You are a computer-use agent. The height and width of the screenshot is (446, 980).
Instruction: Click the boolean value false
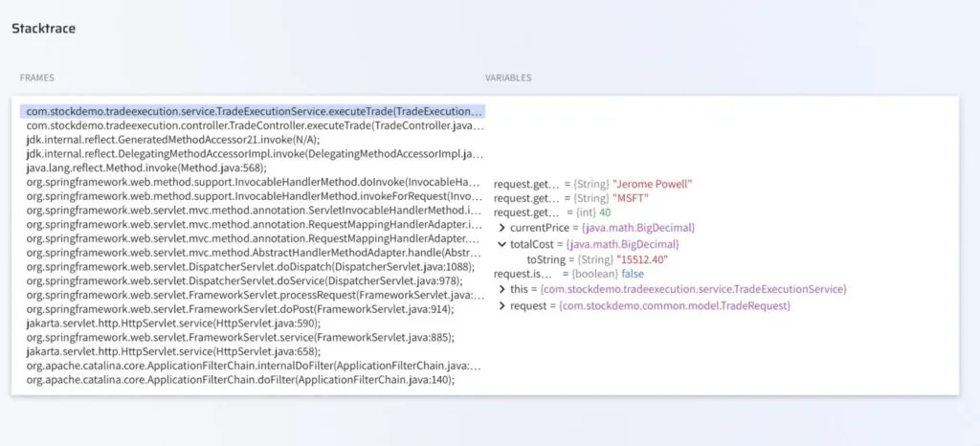633,275
